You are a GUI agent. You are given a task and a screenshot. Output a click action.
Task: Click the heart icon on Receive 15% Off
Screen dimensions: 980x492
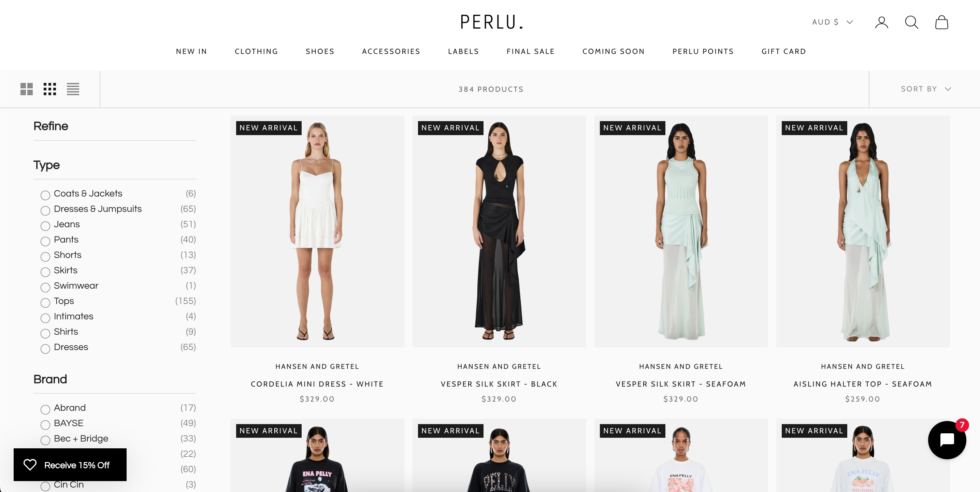pyautogui.click(x=30, y=465)
